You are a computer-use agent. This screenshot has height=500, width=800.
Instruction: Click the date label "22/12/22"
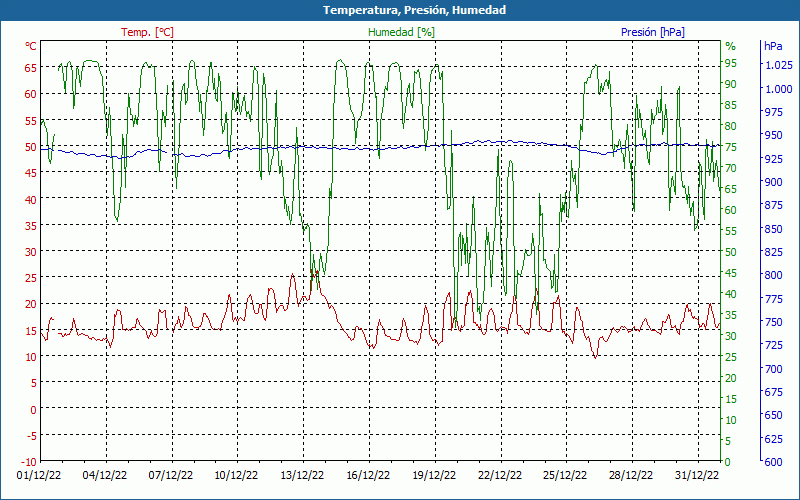pos(499,476)
